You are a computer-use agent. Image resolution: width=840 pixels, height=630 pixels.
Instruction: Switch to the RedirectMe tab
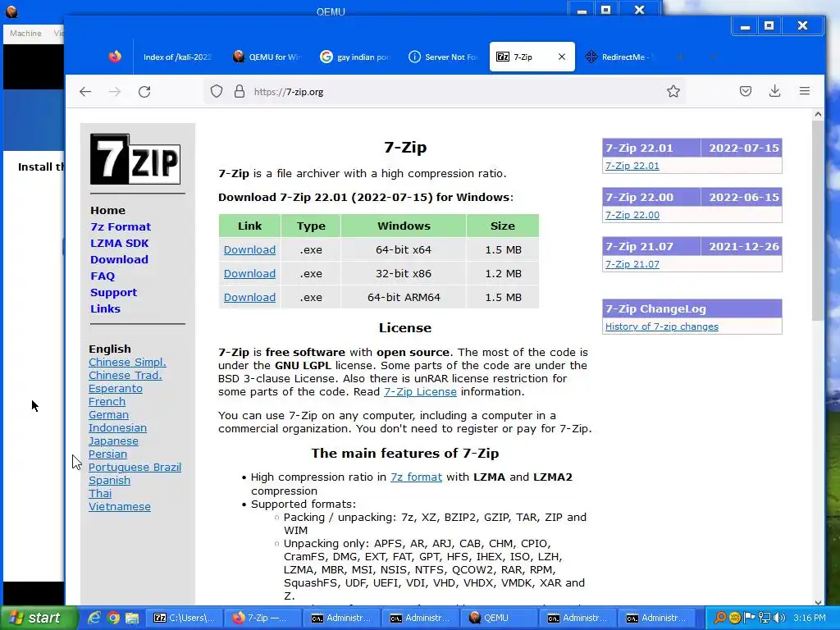pos(619,57)
